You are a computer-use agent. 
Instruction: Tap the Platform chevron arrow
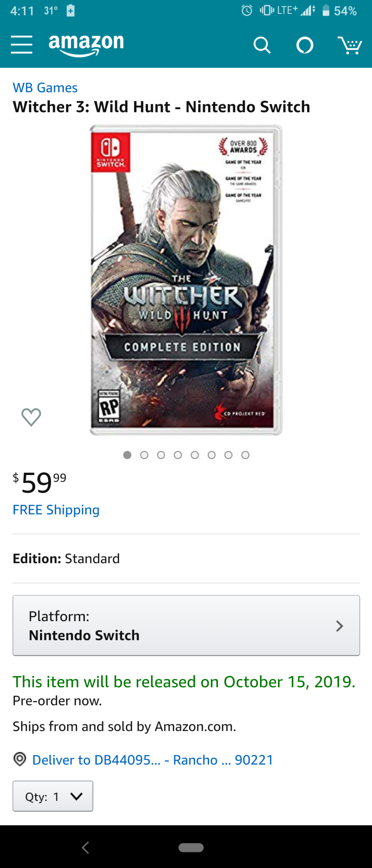point(340,626)
